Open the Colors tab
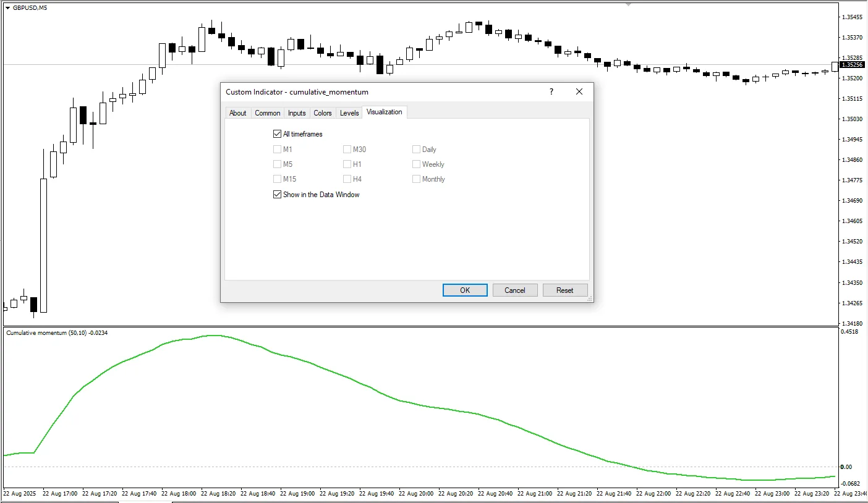This screenshot has height=503, width=868. point(322,112)
